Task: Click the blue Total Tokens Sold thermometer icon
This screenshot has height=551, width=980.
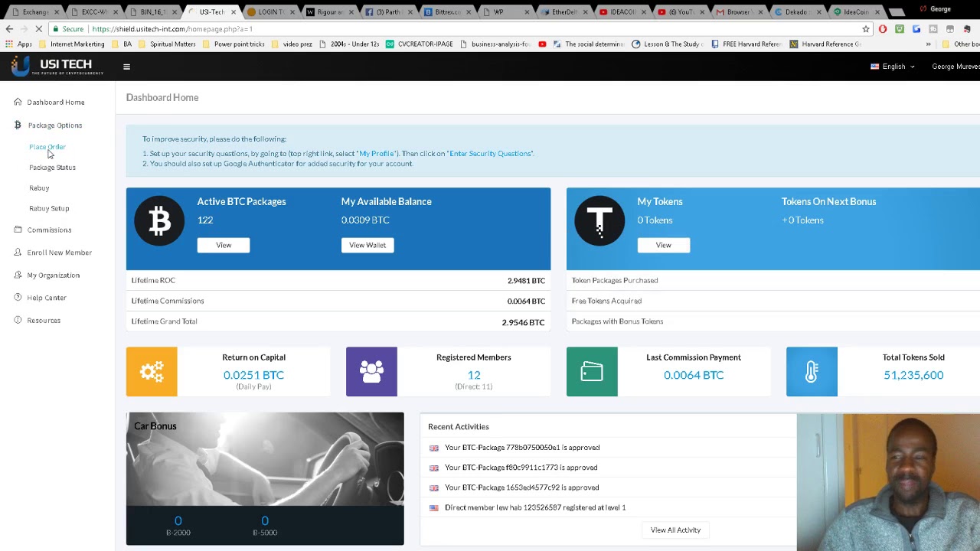Action: (x=812, y=372)
